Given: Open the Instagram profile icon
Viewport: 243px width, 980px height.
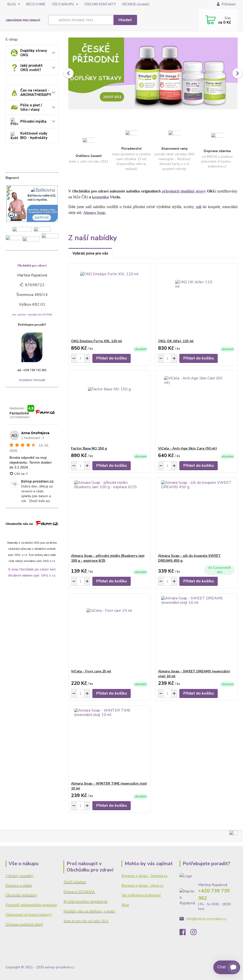Looking at the screenshot, I should pyautogui.click(x=194, y=932).
